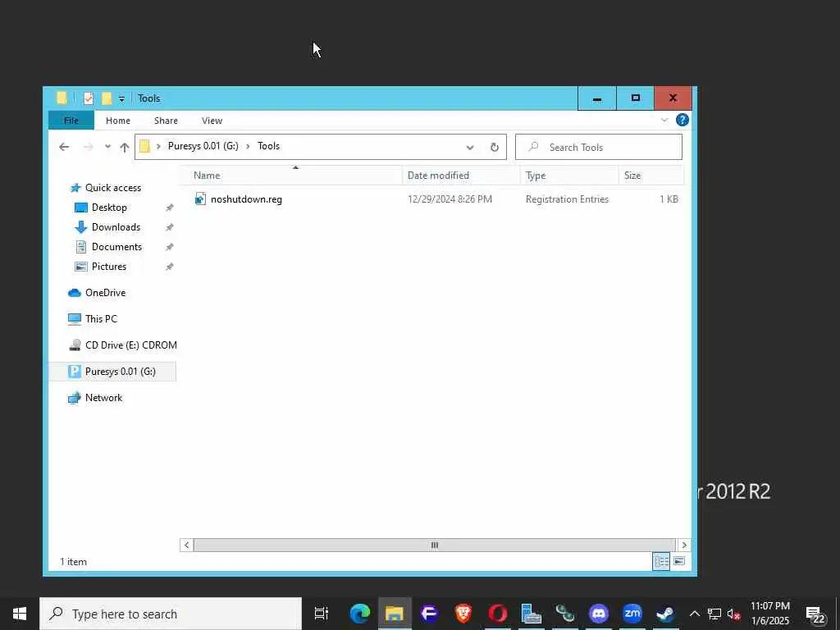Launch Brave browser from taskbar
The height and width of the screenshot is (630, 840).
tap(463, 614)
